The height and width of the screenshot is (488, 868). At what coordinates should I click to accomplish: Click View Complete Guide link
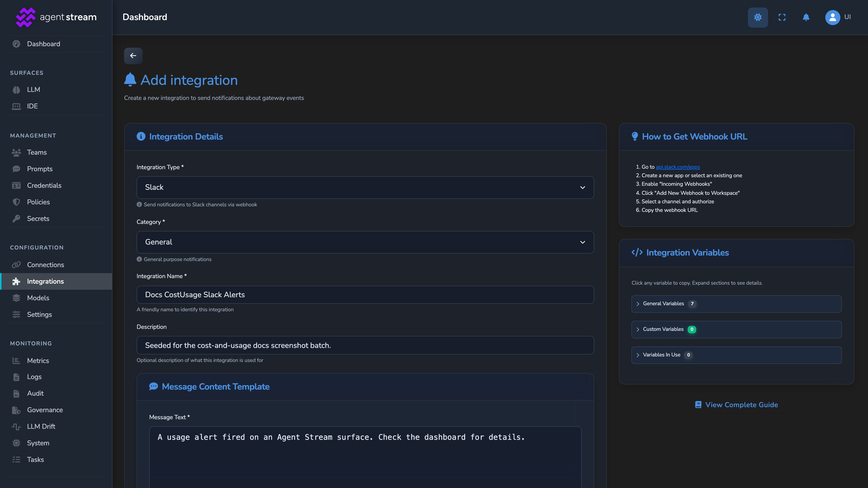(x=736, y=404)
